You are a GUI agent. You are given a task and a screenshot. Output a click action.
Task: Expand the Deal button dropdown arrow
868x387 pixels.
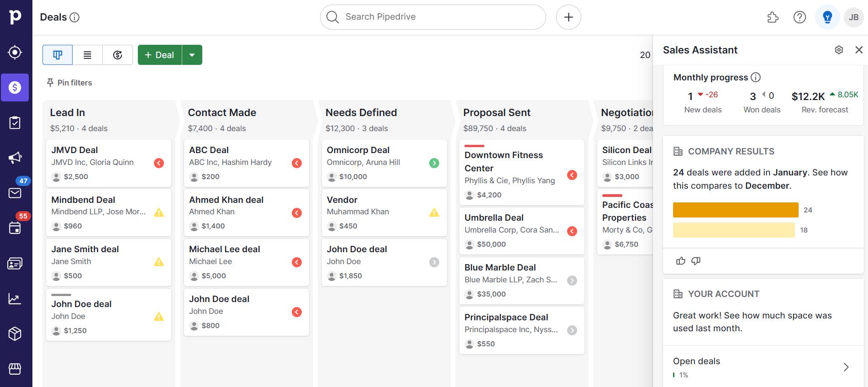pyautogui.click(x=192, y=55)
